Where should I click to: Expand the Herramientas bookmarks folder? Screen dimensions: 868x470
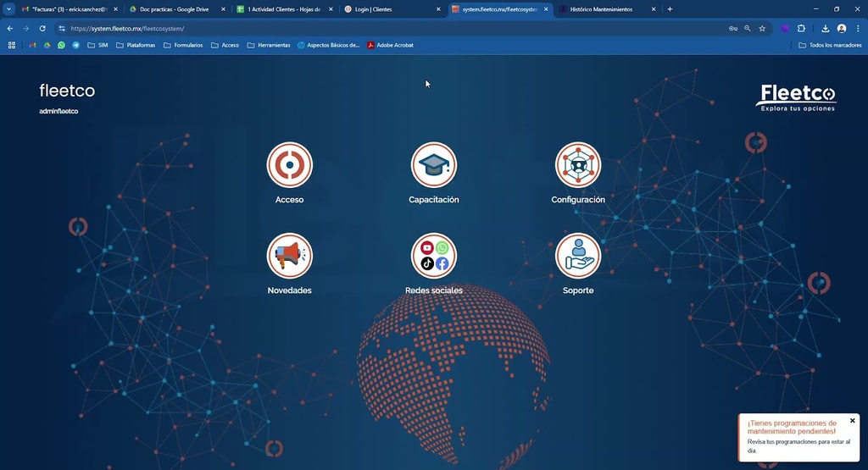tap(269, 45)
